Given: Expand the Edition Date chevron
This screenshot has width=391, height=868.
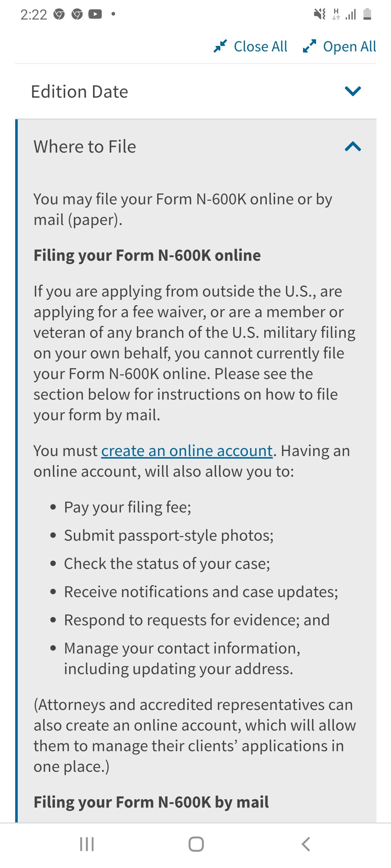Looking at the screenshot, I should (353, 91).
